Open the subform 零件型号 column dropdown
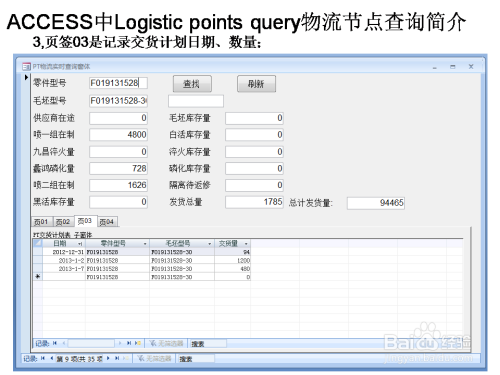Viewport: 500px width, 375px height. point(145,244)
